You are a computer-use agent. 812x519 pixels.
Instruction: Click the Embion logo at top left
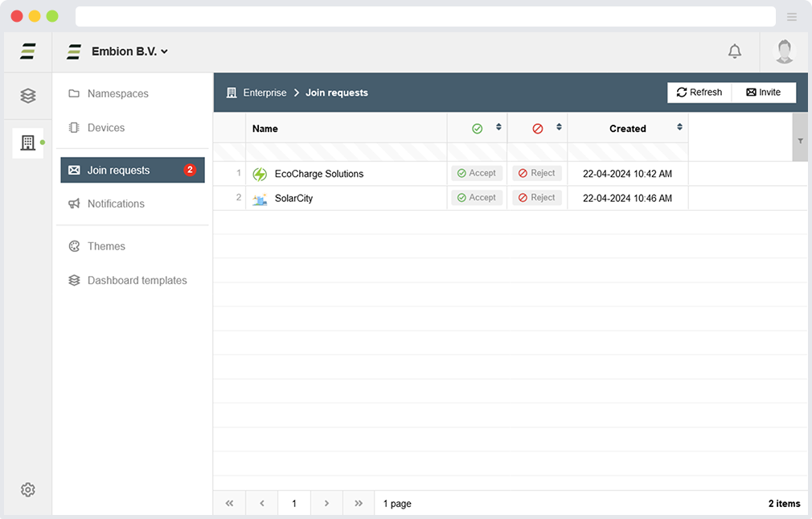click(x=28, y=51)
